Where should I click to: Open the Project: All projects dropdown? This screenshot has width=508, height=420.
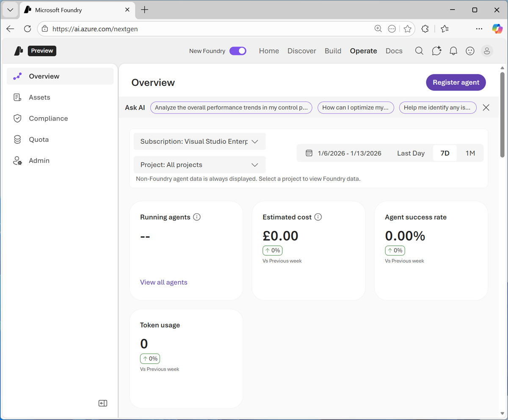click(199, 165)
